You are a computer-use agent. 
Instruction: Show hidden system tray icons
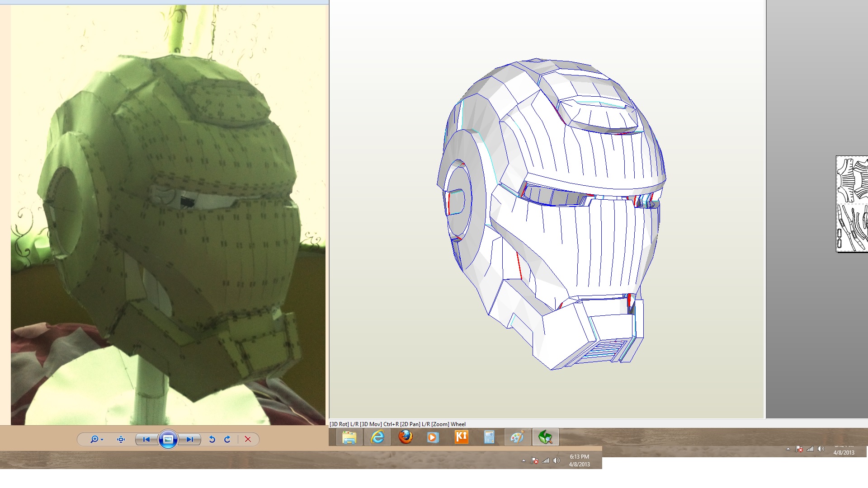(x=524, y=461)
